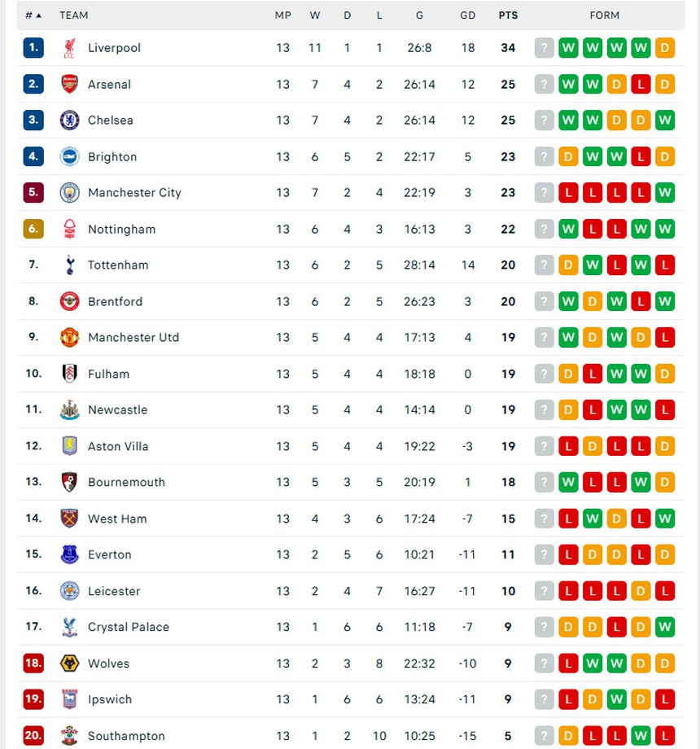Select the Everton club badge

(70, 554)
